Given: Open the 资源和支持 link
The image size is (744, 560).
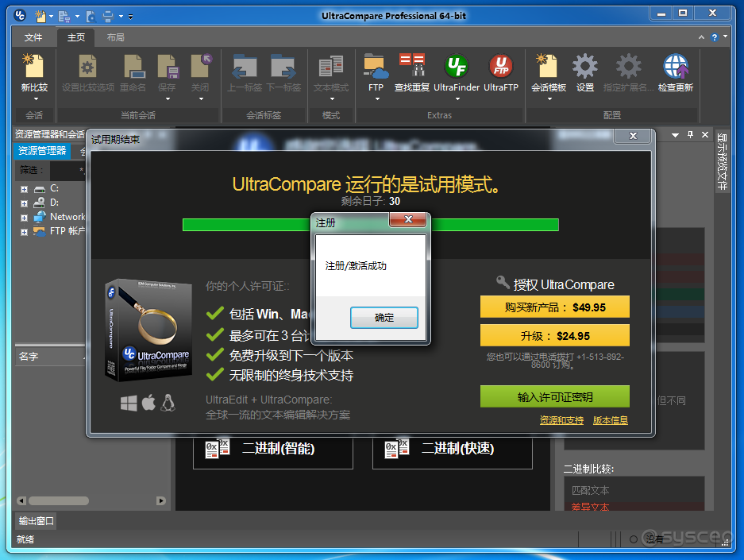Looking at the screenshot, I should click(x=561, y=420).
